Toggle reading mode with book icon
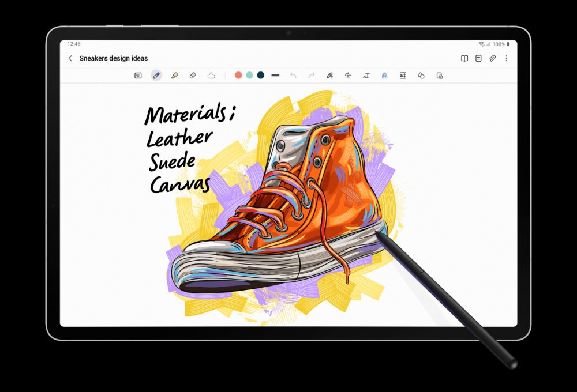 click(x=464, y=58)
